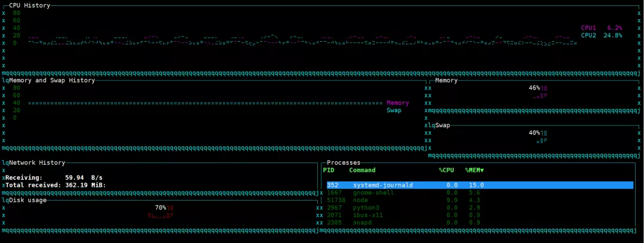Sort processes by the %CPU column header
Screen dimensions: 644x243
coord(447,170)
